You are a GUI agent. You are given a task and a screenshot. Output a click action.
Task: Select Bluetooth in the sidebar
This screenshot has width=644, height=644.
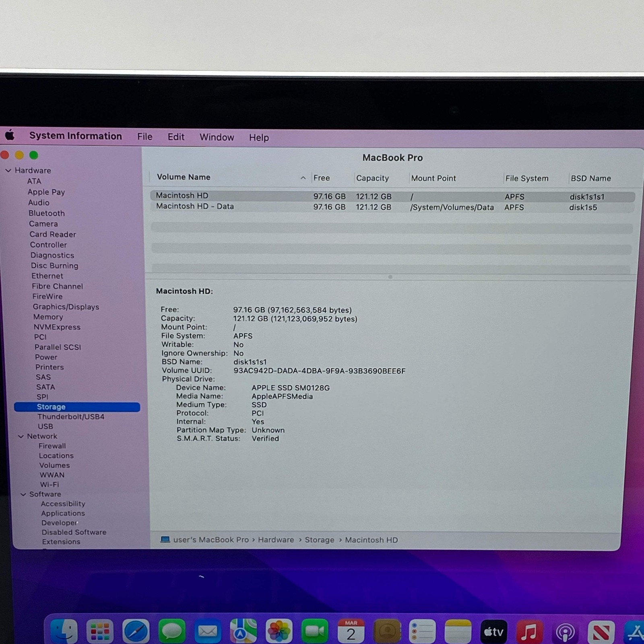[47, 213]
